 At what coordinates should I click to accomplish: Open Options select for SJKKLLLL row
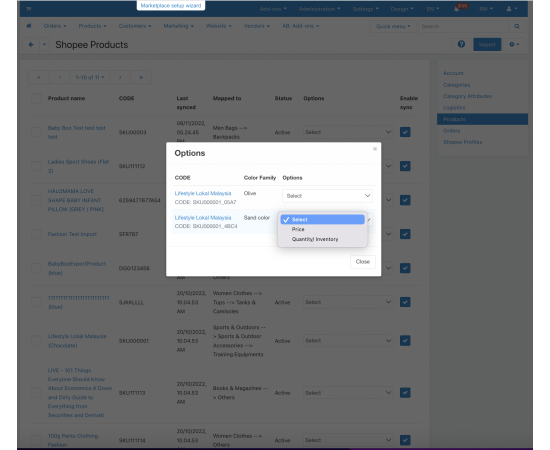(348, 302)
